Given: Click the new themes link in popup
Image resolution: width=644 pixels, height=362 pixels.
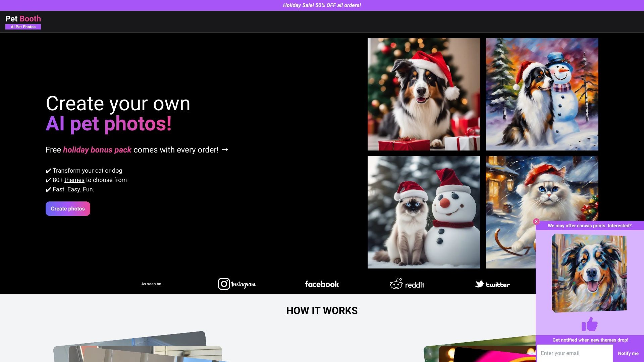Looking at the screenshot, I should click(x=603, y=340).
